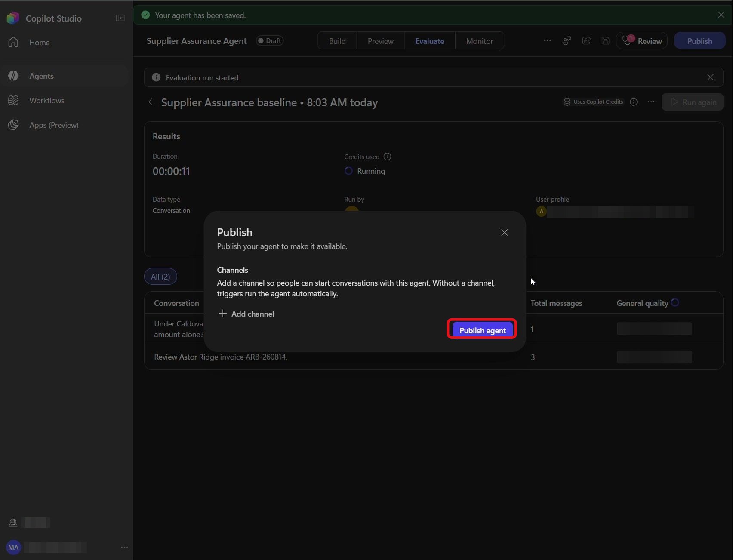Switch to the Build tab

(x=337, y=41)
